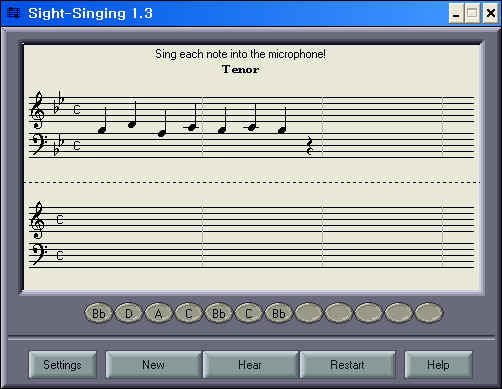Click the Restart button
The image size is (502, 389).
tap(347, 364)
